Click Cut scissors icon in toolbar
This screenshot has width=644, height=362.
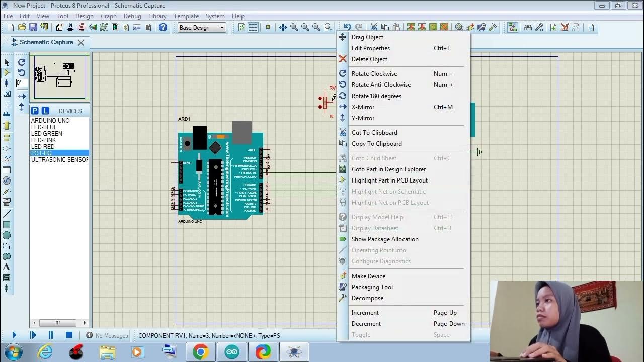tap(374, 27)
